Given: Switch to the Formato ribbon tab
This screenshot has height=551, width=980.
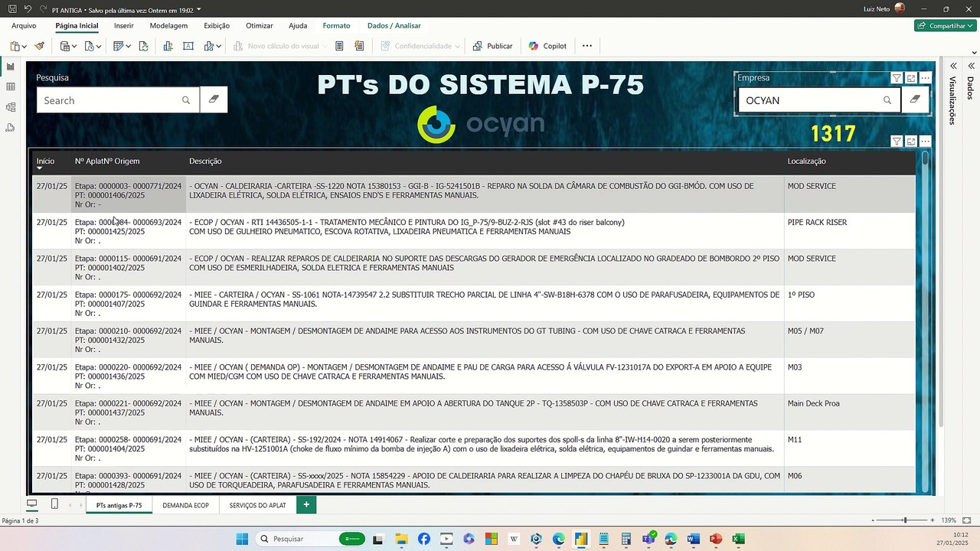Looking at the screenshot, I should [x=336, y=25].
